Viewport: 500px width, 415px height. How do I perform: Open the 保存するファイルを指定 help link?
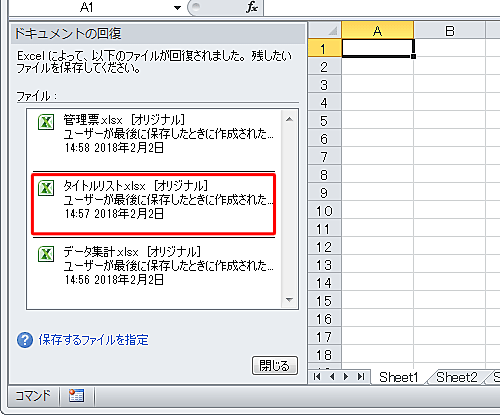pos(94,340)
